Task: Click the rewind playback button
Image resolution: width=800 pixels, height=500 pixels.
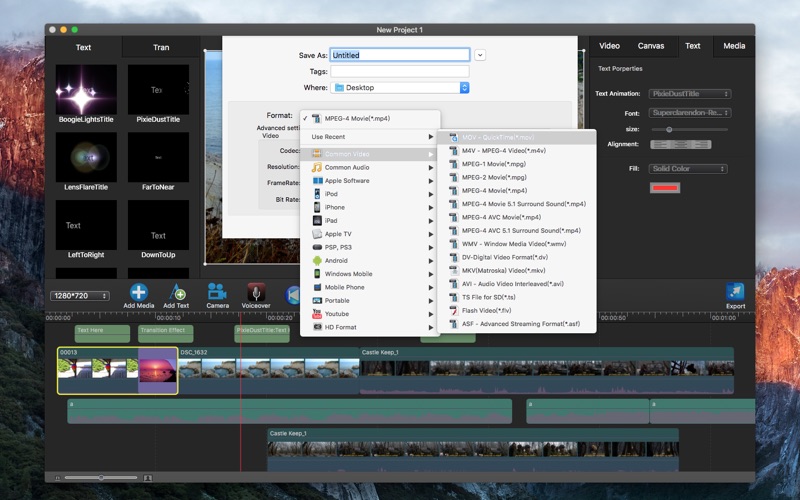Action: [293, 295]
